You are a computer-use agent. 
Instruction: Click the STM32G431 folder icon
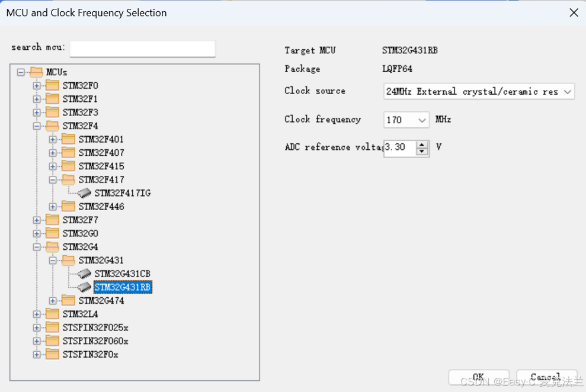[67, 260]
